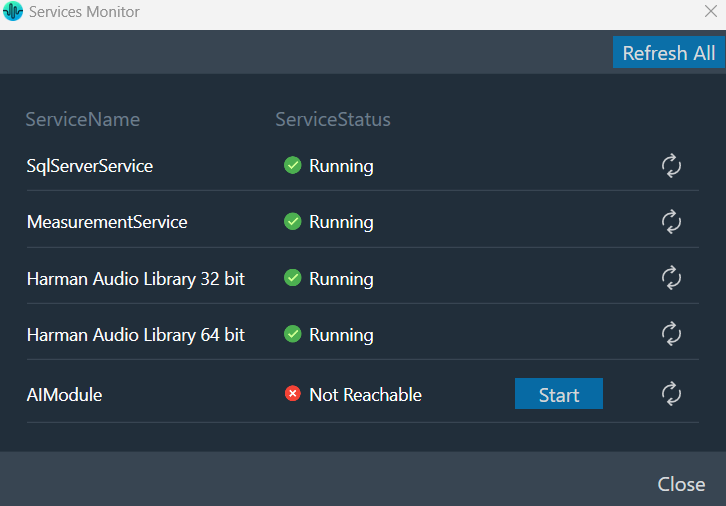Click green status icon of 64 bit library

click(x=293, y=334)
